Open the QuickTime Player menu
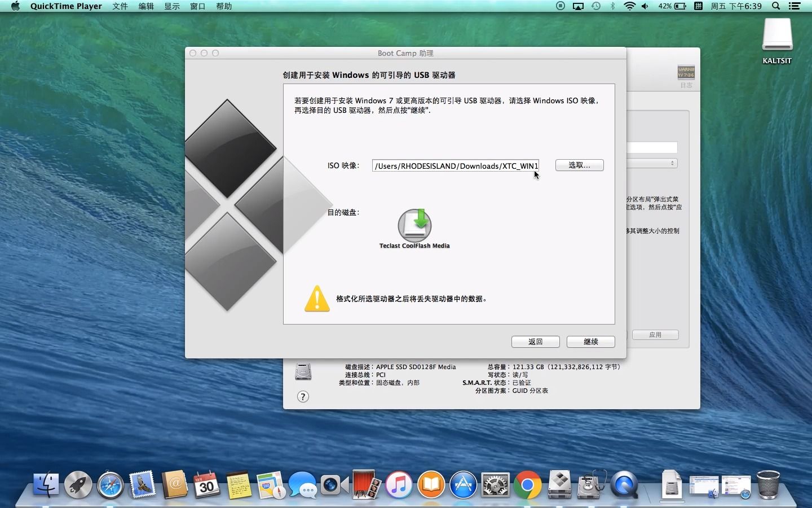The image size is (812, 508). (x=66, y=6)
